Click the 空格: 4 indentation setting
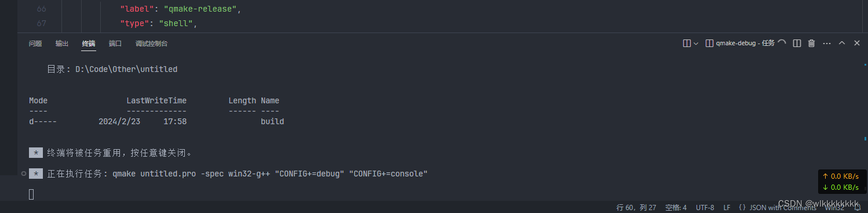The image size is (868, 213). (x=676, y=207)
